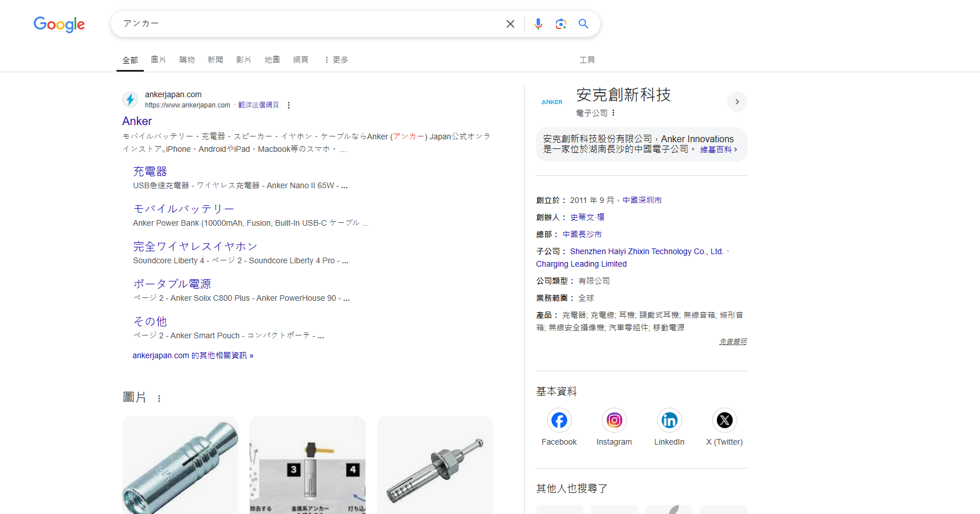Click 翻譯這個網頁 link
Image resolution: width=980 pixels, height=514 pixels.
coord(259,105)
